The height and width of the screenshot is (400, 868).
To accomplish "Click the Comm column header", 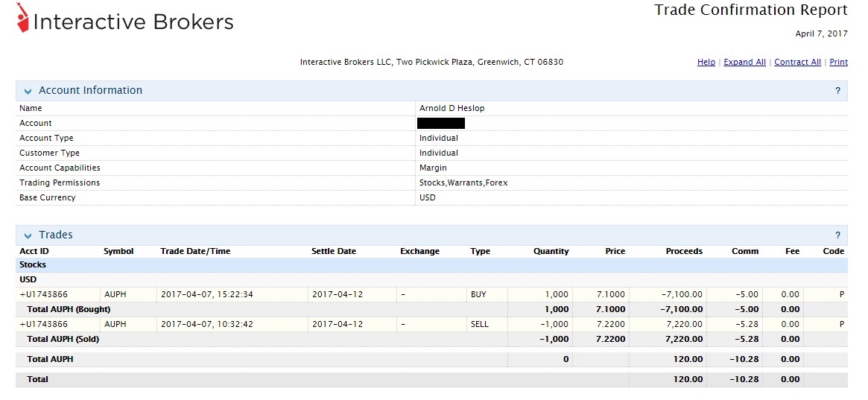I will 745,251.
